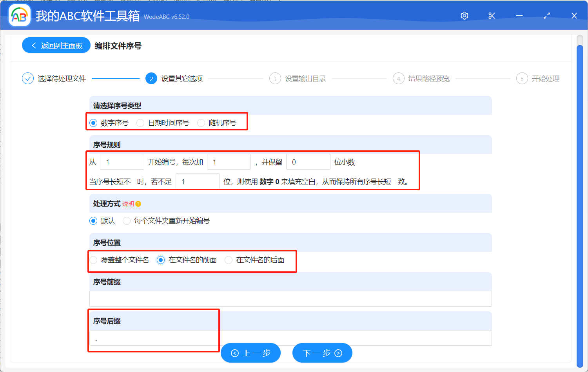
Task: Select the 默认 processing mode
Action: 93,221
